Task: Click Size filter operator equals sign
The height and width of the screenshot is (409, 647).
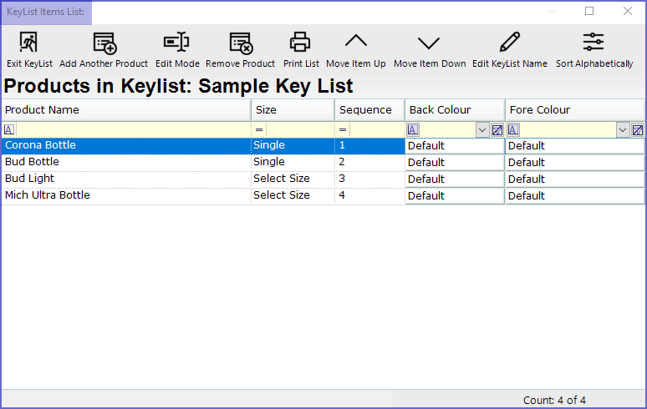Action: [259, 130]
